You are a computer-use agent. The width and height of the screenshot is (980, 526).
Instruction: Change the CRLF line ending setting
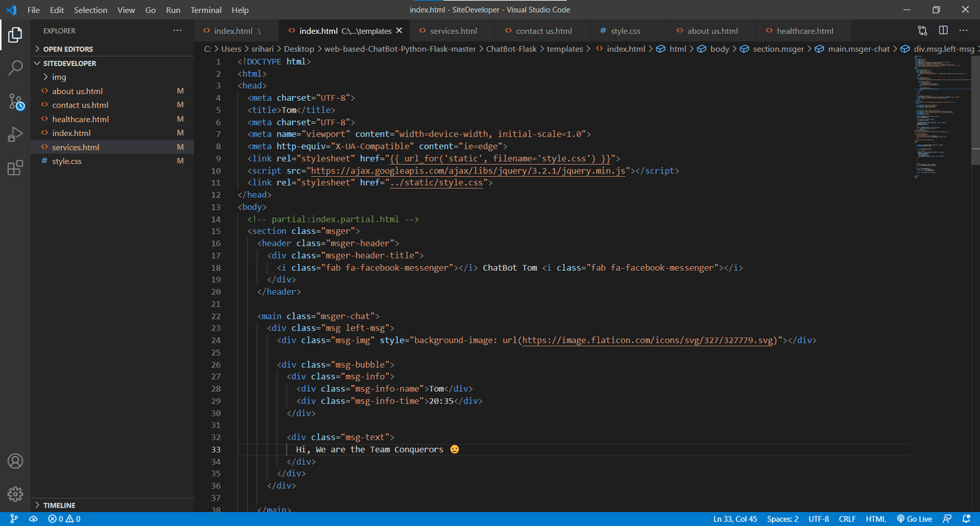click(847, 519)
